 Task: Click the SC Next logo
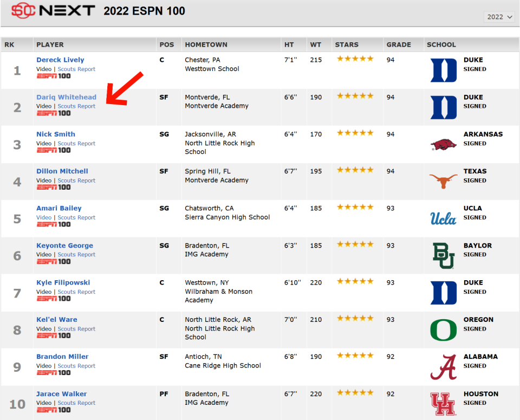[x=53, y=10]
